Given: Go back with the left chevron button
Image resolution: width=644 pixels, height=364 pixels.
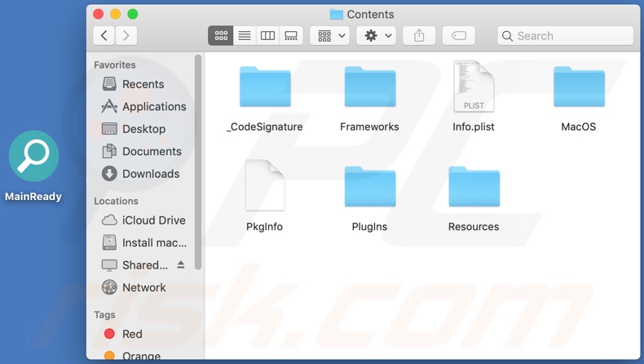Looking at the screenshot, I should point(104,36).
